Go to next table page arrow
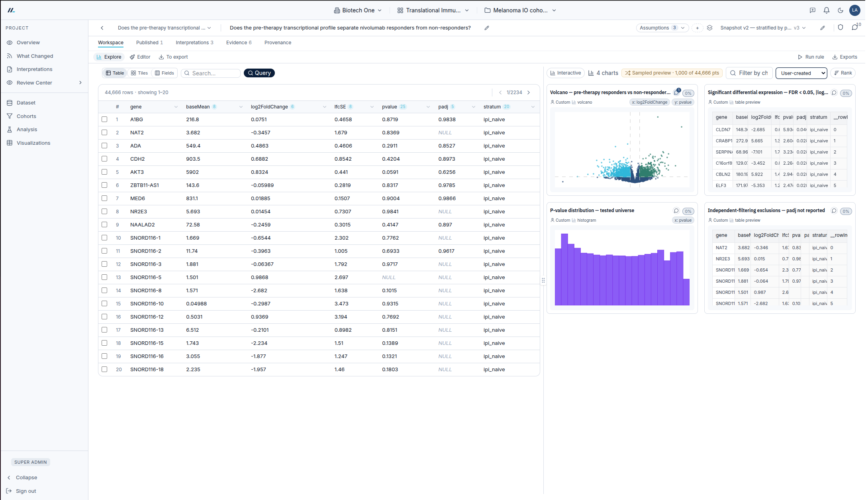The width and height of the screenshot is (868, 500). [529, 93]
